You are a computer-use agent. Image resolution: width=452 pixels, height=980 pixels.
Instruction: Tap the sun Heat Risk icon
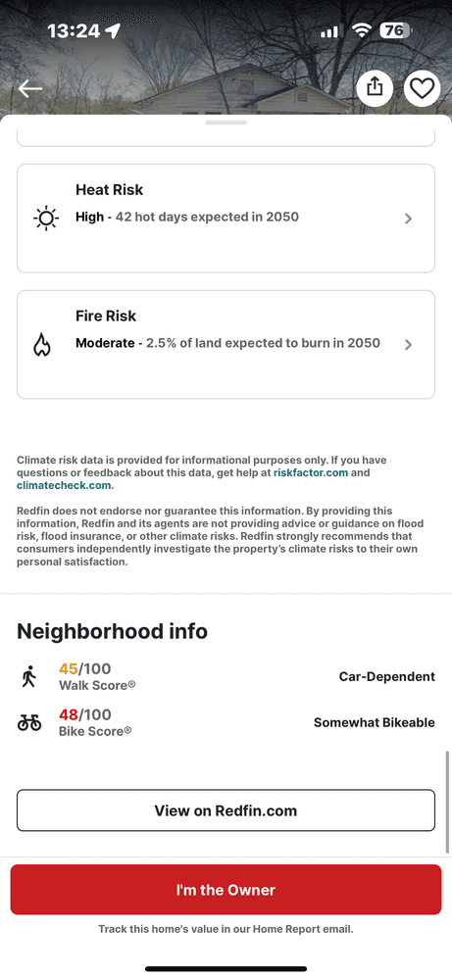pyautogui.click(x=46, y=219)
